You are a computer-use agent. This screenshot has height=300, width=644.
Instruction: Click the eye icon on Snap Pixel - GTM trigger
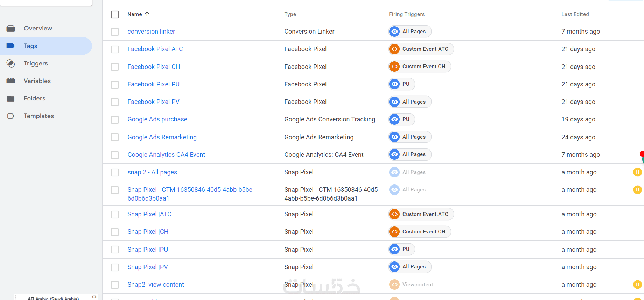[x=394, y=190]
